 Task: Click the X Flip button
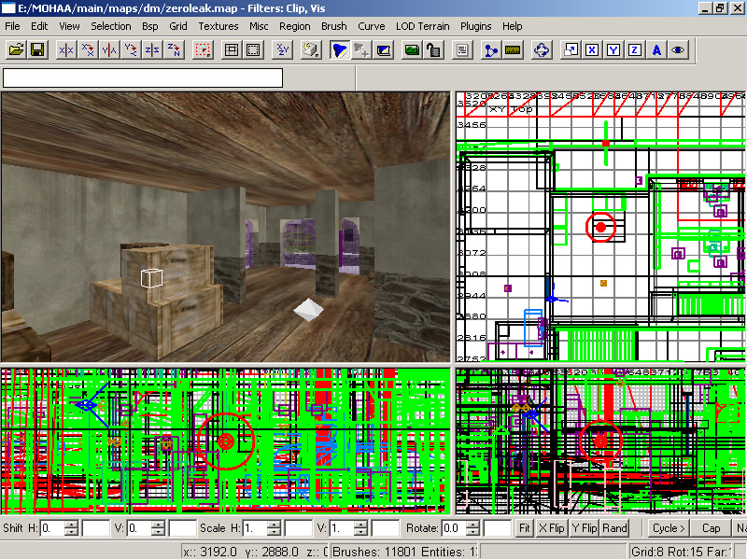(551, 528)
